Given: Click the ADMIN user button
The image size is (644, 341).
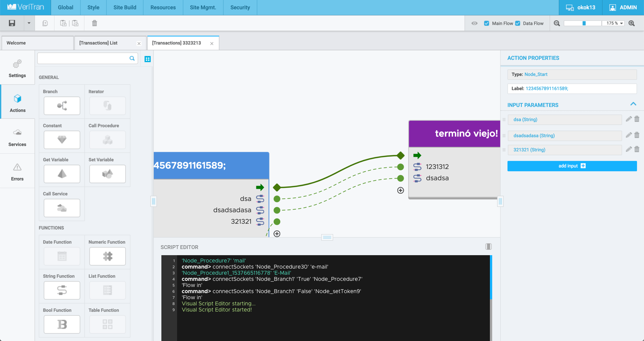Looking at the screenshot, I should (x=623, y=8).
